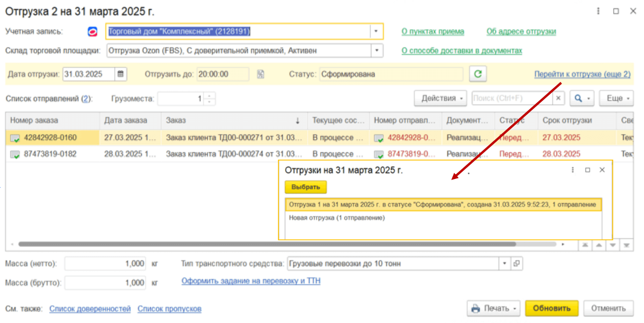Toggle checkbox on order 42842928-0160
Viewport: 644px width, 323px height.
(14, 138)
